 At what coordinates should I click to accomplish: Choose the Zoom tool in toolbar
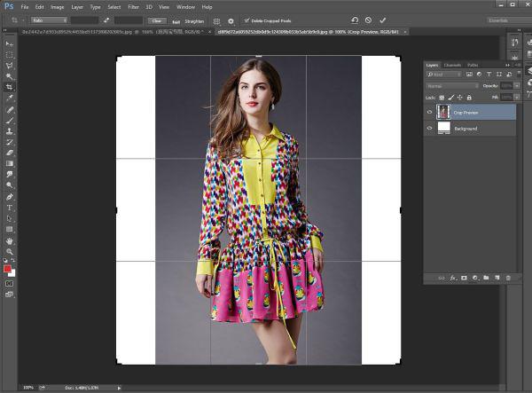point(10,251)
